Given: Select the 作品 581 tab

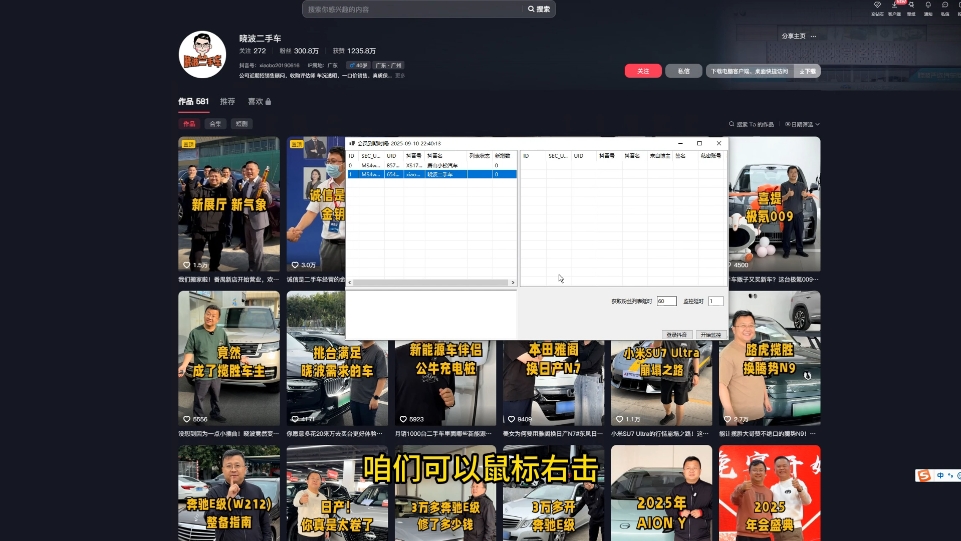Looking at the screenshot, I should pyautogui.click(x=194, y=102).
